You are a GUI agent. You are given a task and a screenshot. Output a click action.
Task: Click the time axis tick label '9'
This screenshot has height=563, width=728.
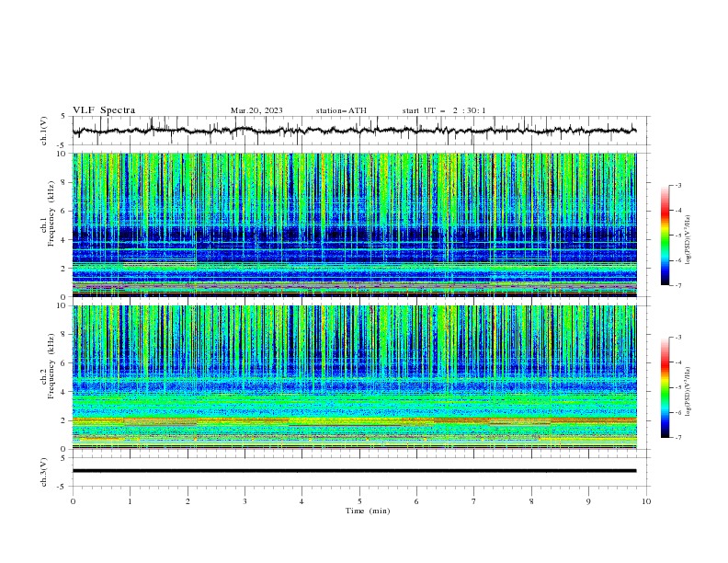588,501
